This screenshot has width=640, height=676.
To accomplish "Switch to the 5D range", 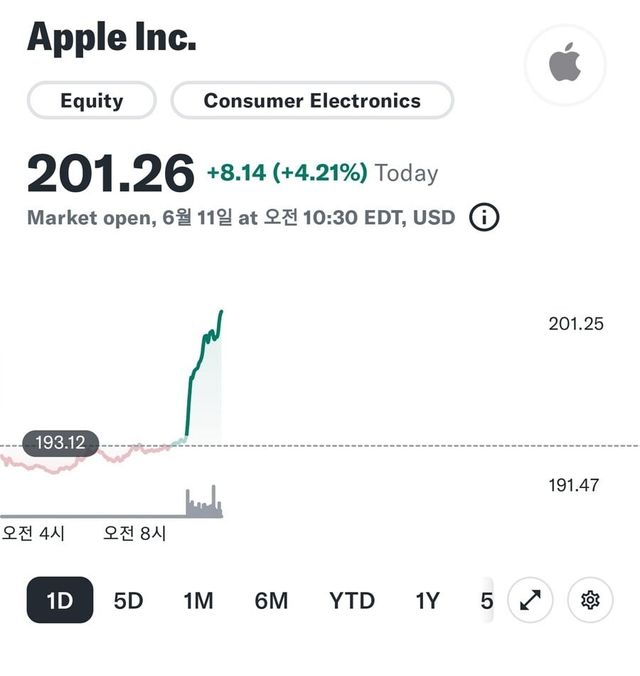I will point(128,600).
